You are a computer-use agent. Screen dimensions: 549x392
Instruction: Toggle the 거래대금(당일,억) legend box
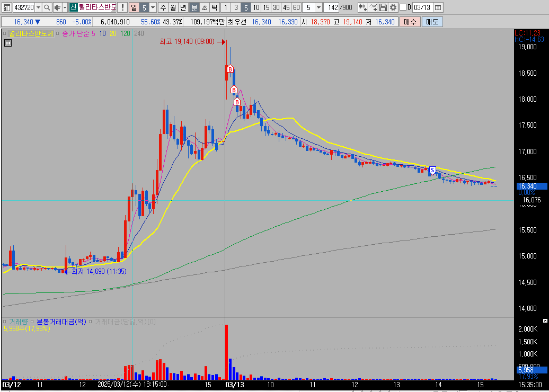[91, 322]
